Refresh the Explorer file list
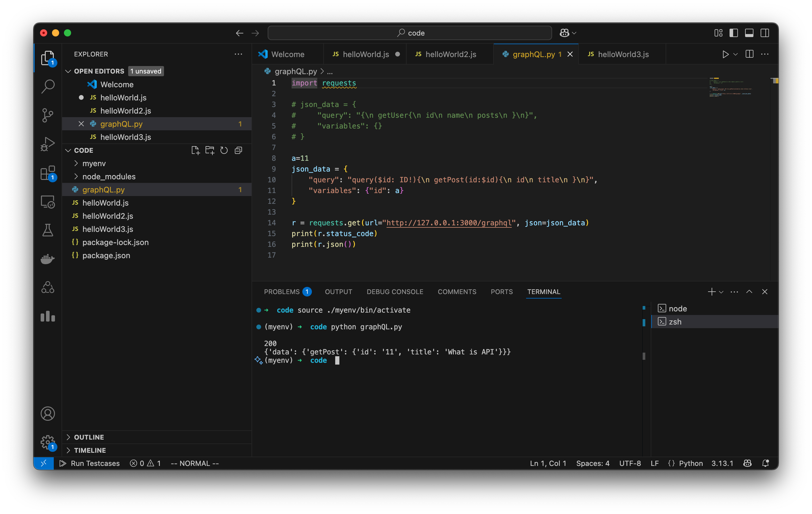This screenshot has height=514, width=812. click(x=224, y=150)
